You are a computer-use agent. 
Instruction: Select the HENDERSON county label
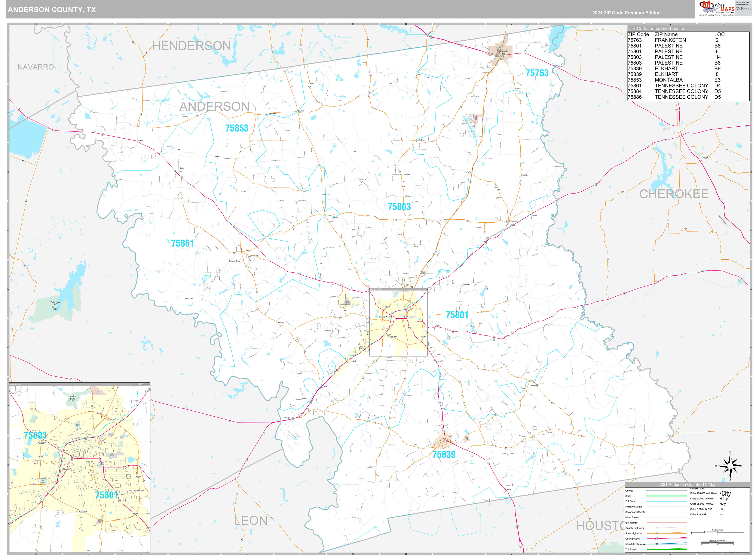(x=191, y=46)
